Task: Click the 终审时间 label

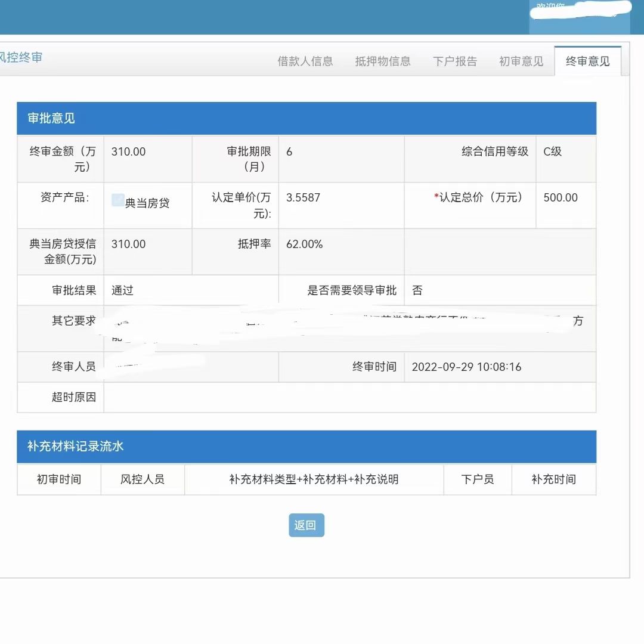Action: [x=374, y=366]
